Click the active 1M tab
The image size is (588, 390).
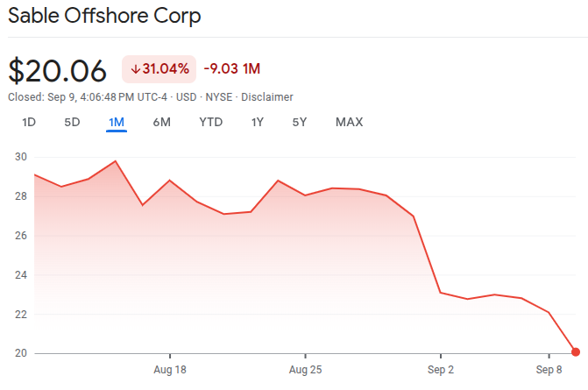pos(117,122)
